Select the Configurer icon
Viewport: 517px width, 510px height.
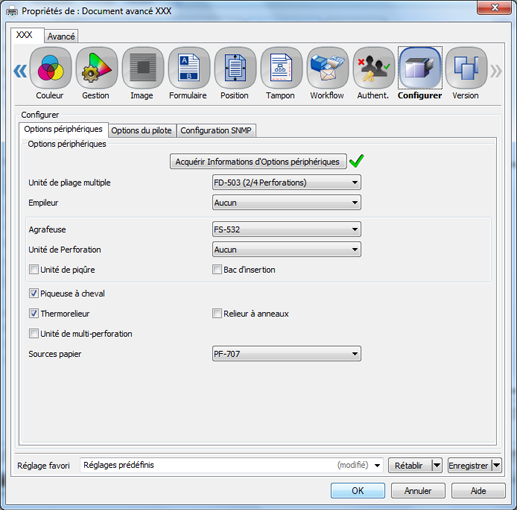tap(420, 68)
